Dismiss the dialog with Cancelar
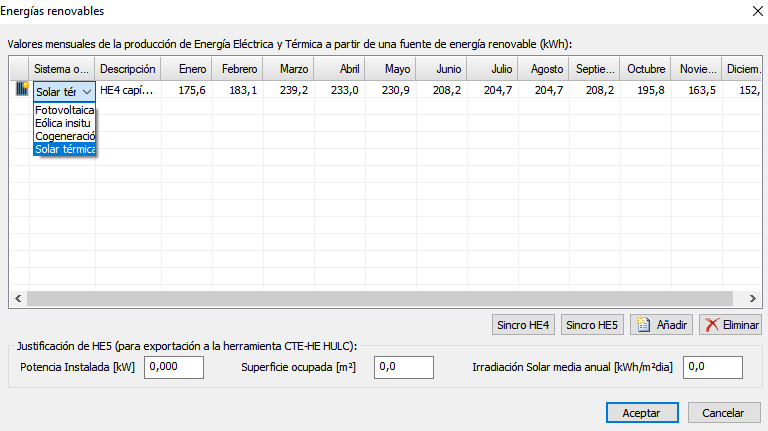 click(723, 413)
